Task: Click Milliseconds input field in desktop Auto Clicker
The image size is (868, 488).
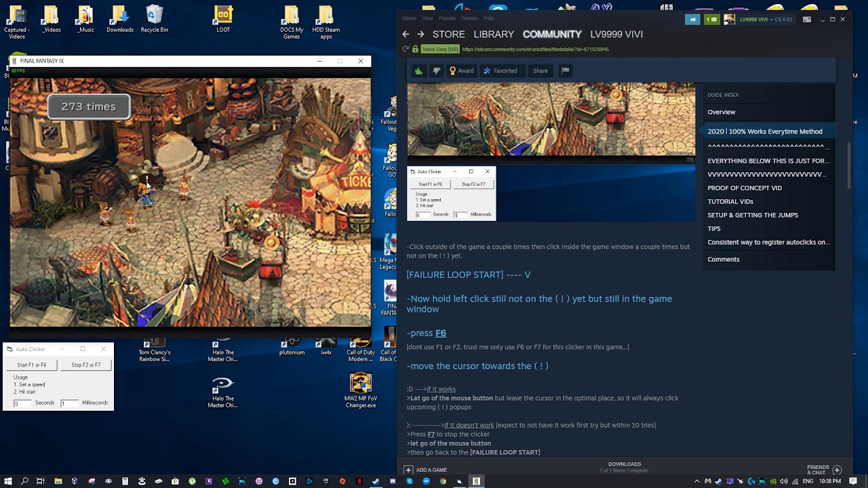Action: click(70, 403)
